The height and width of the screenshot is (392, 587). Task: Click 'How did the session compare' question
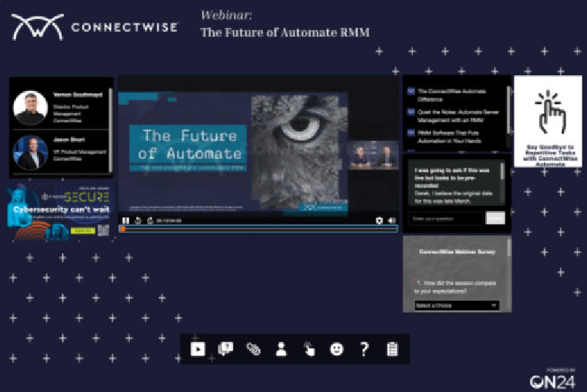[x=455, y=287]
